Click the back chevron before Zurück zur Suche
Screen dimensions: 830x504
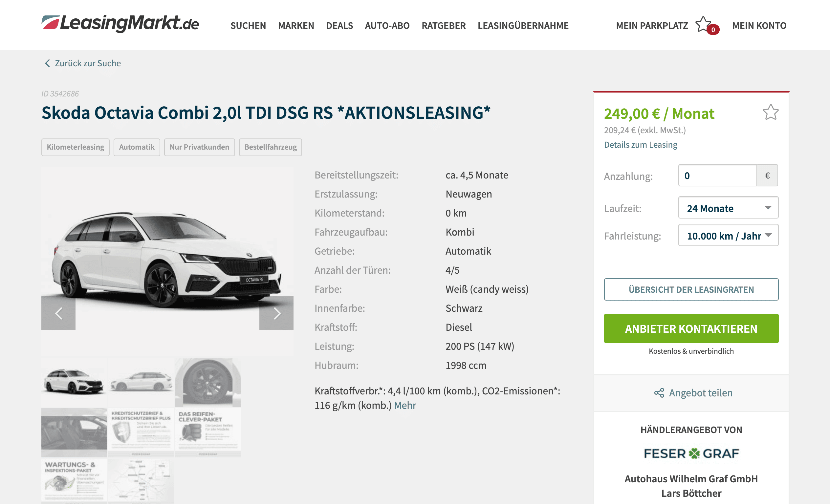coord(47,63)
